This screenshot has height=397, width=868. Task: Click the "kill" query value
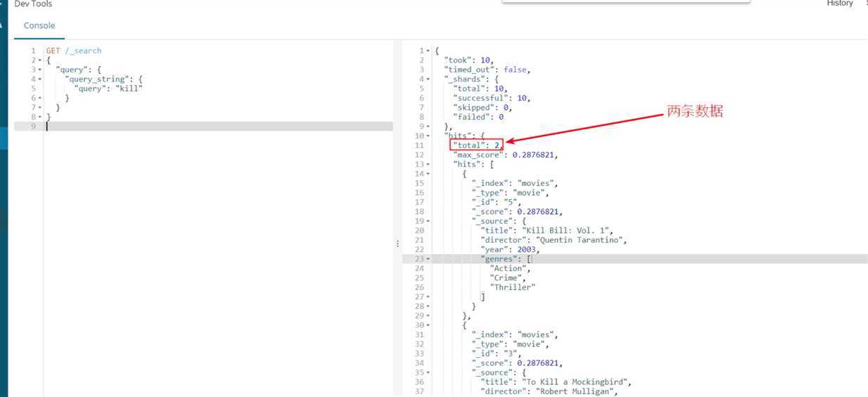tap(129, 89)
